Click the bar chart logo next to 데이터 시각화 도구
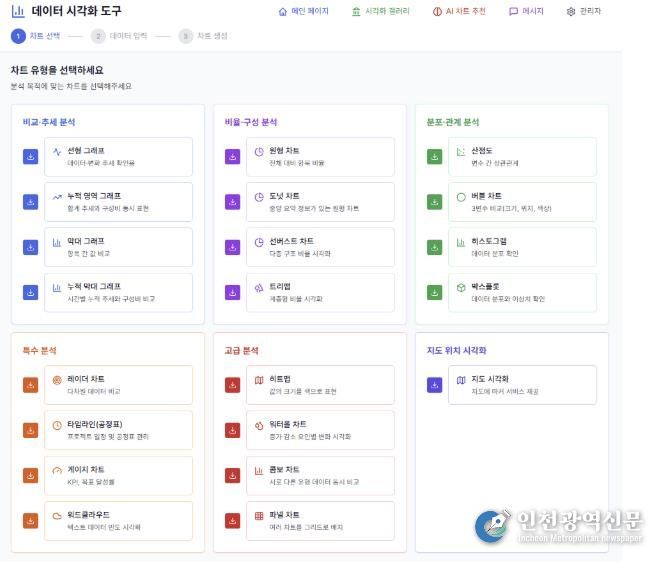This screenshot has height=562, width=666. (18, 12)
